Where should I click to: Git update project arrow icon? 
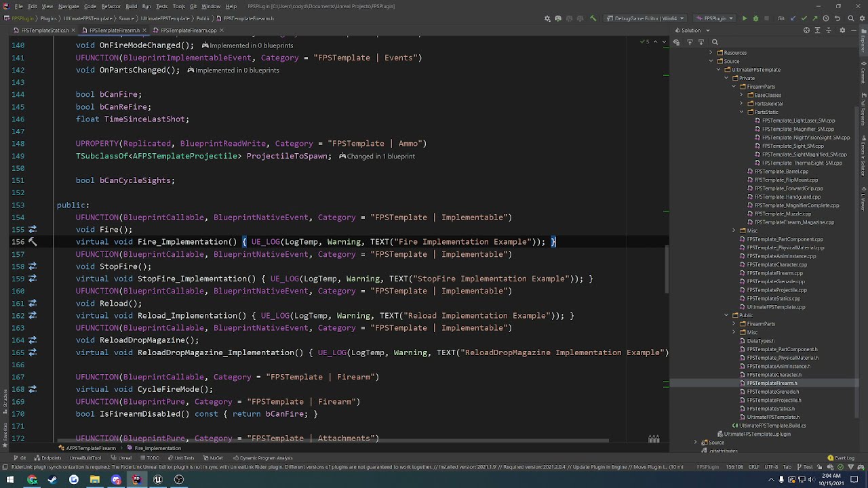(x=793, y=18)
